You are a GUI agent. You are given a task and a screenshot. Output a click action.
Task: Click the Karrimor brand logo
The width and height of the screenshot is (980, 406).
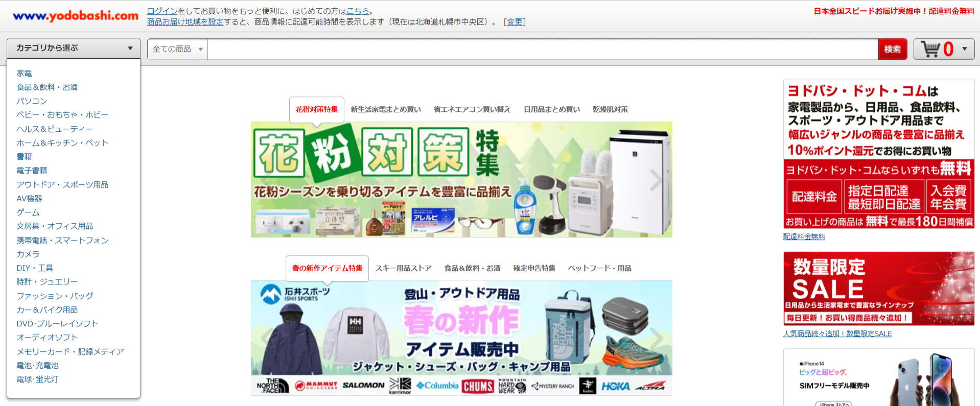400,386
